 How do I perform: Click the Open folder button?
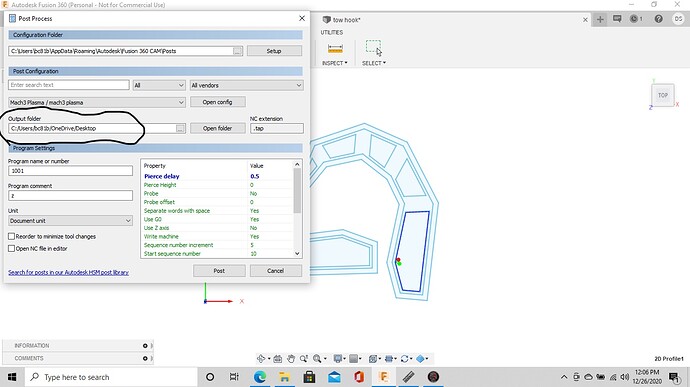217,128
